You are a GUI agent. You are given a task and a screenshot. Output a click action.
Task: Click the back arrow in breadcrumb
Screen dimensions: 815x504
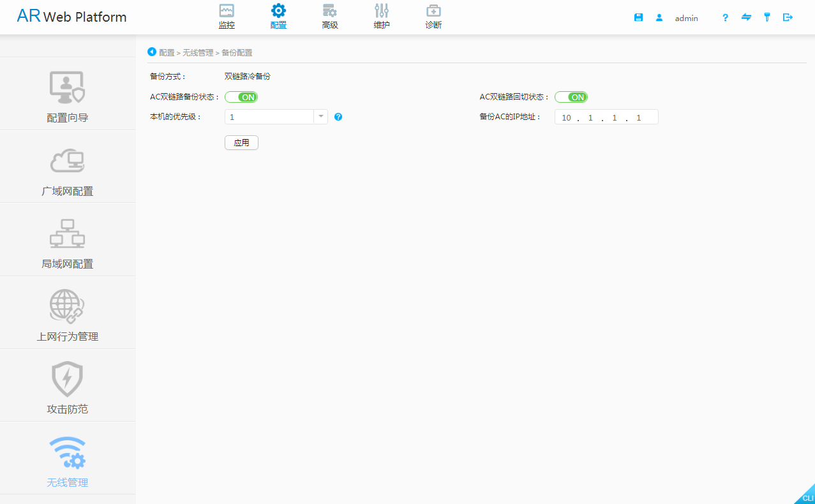click(x=152, y=52)
